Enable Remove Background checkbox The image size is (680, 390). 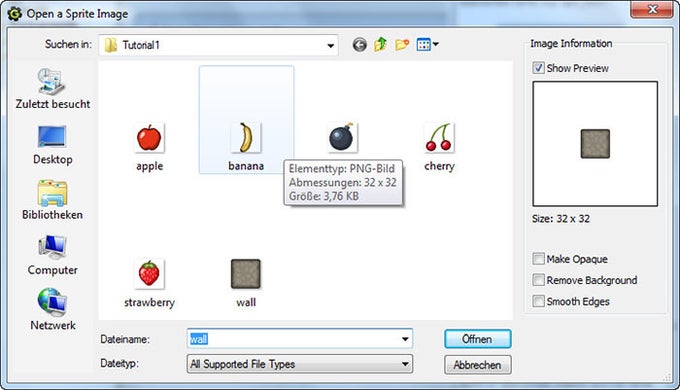point(538,280)
